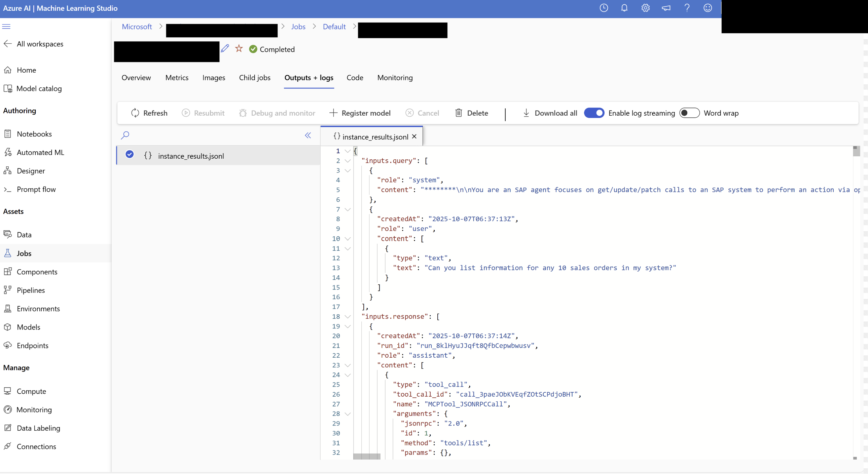
Task: Toggle the hamburger navigation menu
Action: [6, 27]
